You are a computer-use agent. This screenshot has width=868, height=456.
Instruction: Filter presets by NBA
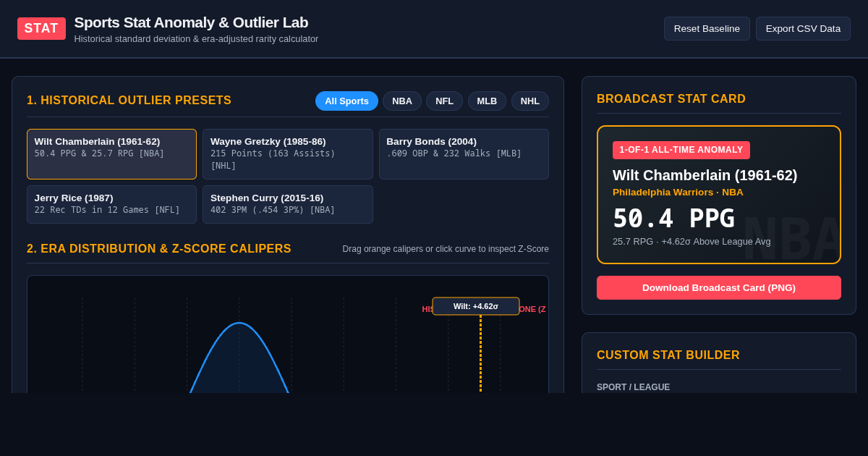tap(402, 101)
